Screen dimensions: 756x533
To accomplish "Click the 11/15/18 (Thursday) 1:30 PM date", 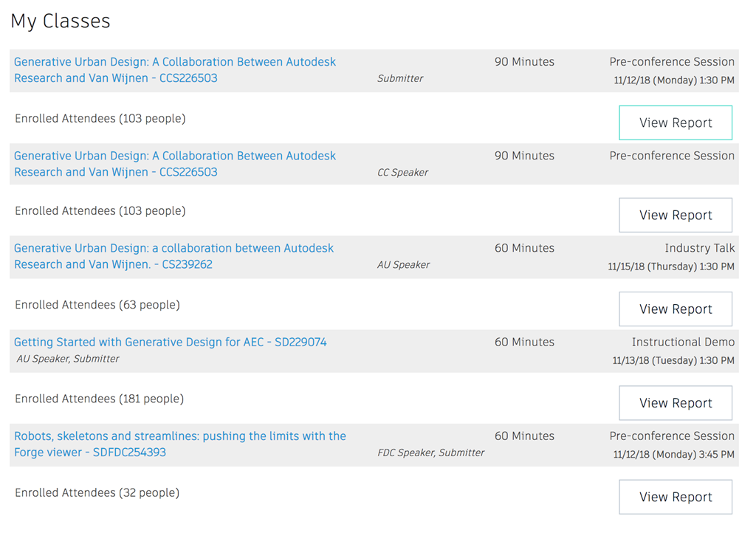I will pos(670,266).
